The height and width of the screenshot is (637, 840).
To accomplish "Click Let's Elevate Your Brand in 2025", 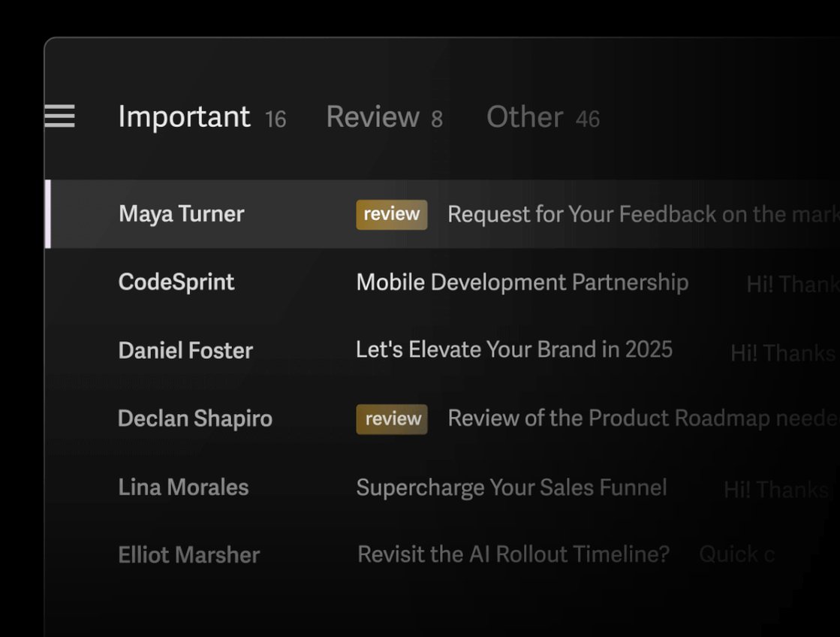I will click(x=514, y=349).
